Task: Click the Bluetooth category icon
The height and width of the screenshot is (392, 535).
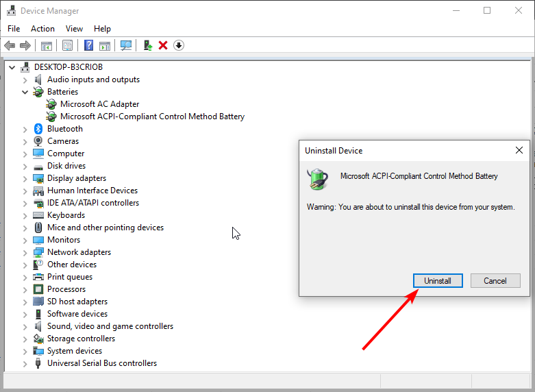Action: [x=38, y=129]
